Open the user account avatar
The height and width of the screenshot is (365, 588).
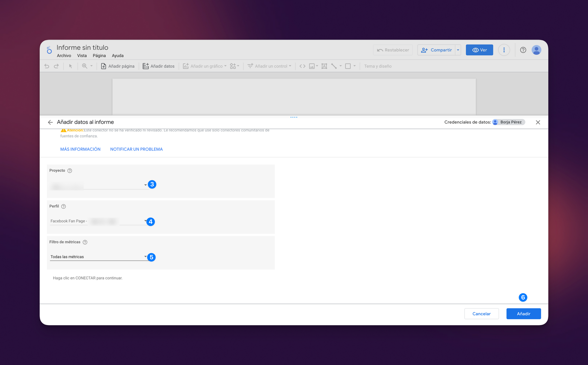tap(537, 50)
